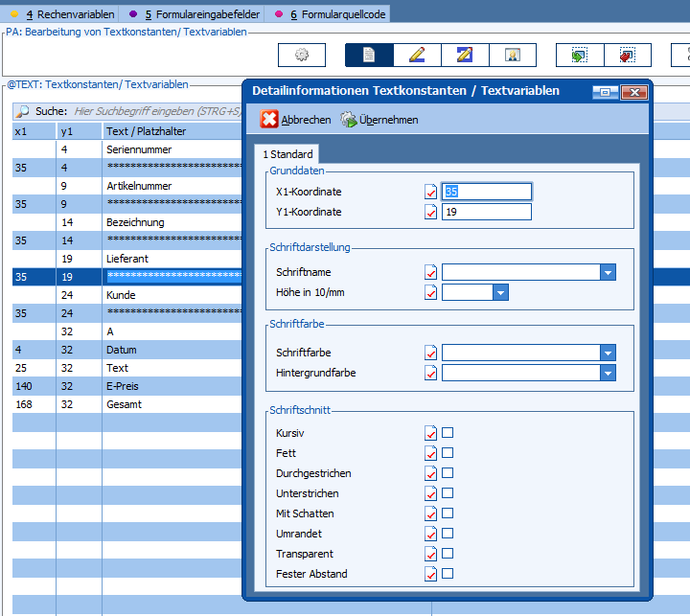Click the green arrow toolbar icon

click(x=579, y=56)
